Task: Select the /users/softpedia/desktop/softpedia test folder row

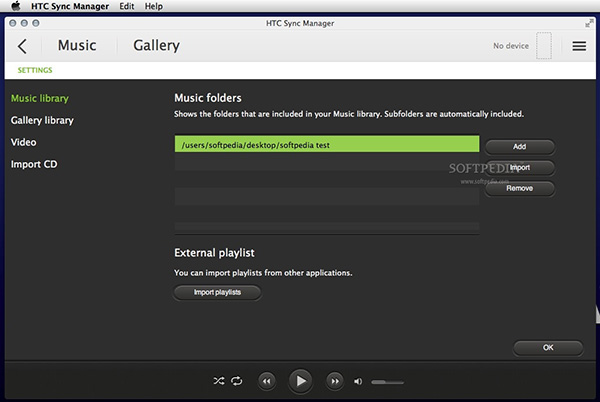Action: [x=327, y=144]
